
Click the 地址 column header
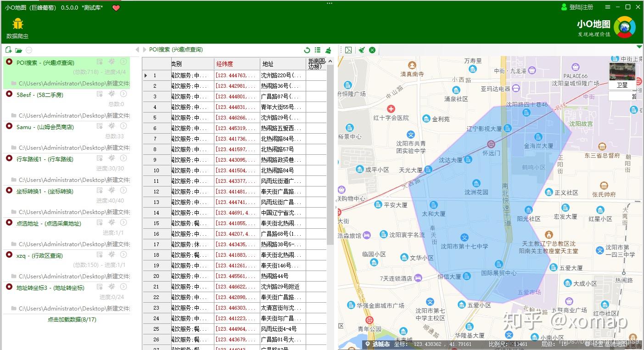tap(283, 64)
